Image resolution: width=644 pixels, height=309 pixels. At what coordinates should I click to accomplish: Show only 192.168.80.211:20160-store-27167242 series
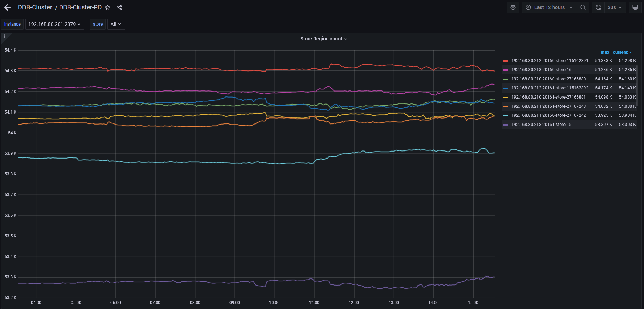click(548, 115)
